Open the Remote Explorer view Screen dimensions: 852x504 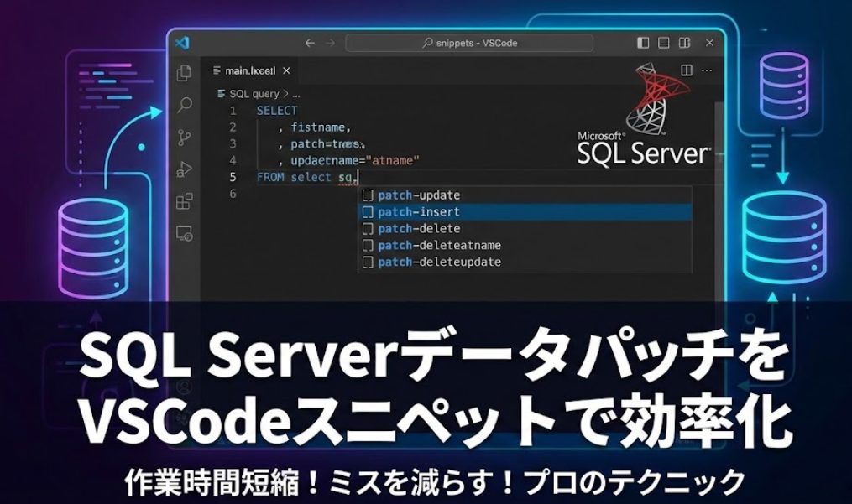click(x=184, y=234)
